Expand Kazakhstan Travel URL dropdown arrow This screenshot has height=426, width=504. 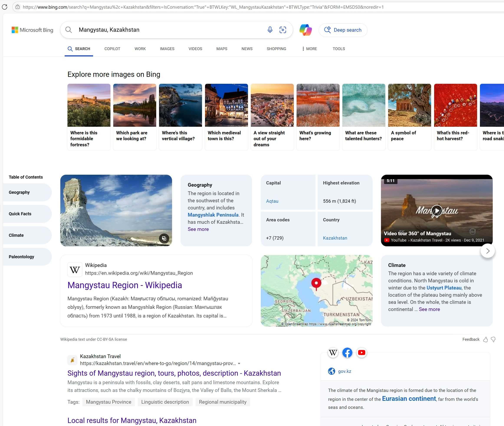(x=239, y=363)
